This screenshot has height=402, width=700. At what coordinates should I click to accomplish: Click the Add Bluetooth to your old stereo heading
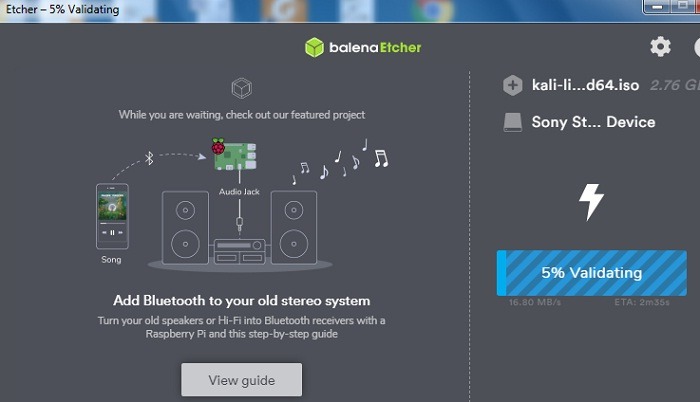click(x=242, y=301)
